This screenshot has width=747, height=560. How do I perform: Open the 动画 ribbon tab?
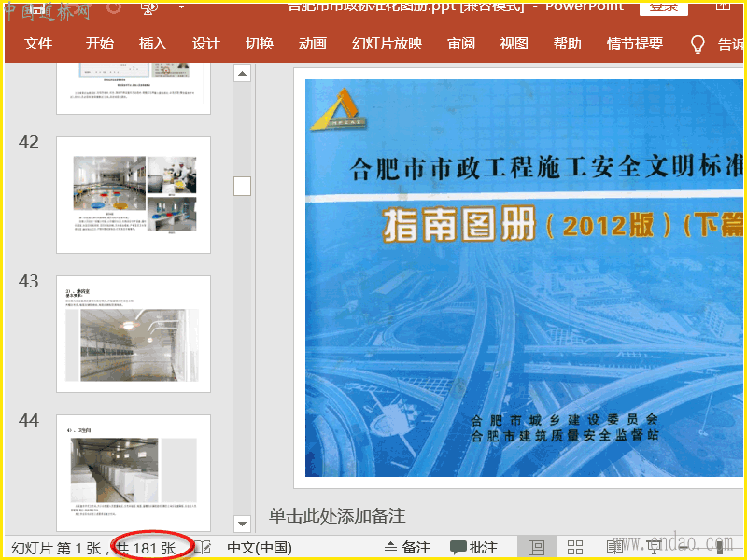pos(313,44)
